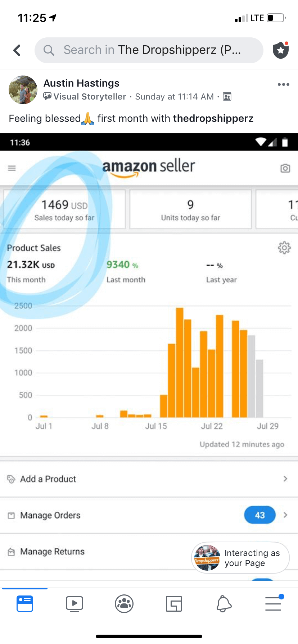This screenshot has height=644, width=298.
Task: Open the notifications bell tab
Action: 223,603
